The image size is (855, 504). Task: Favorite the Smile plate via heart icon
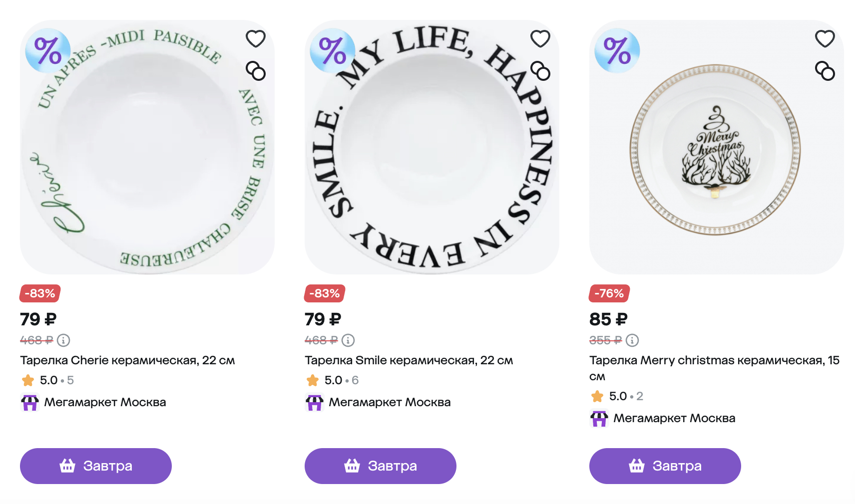pos(540,39)
